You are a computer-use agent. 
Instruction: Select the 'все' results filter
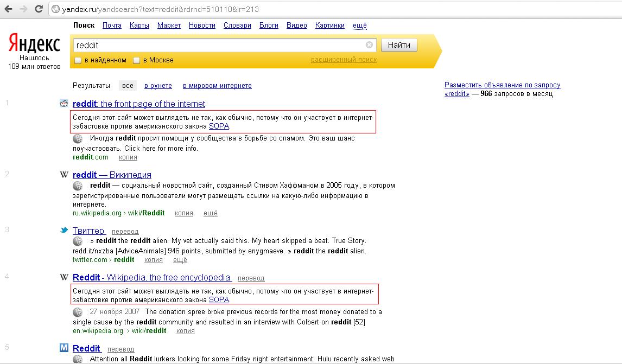(x=128, y=85)
